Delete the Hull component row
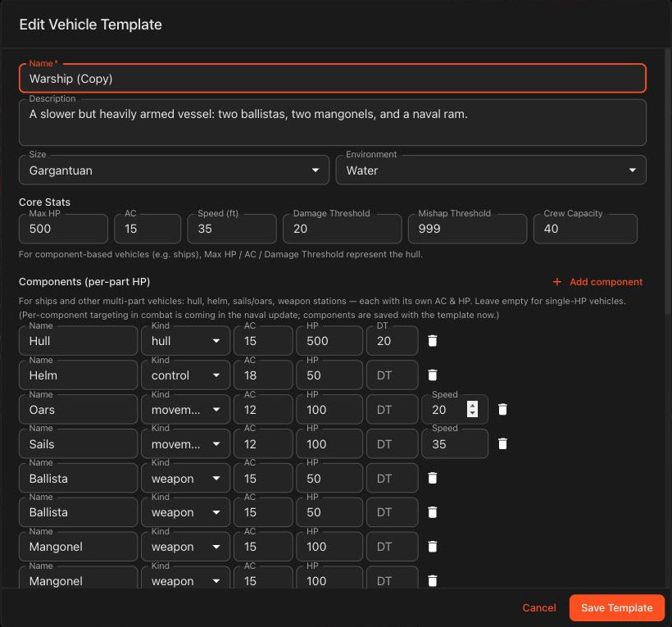The image size is (672, 627). tap(433, 341)
